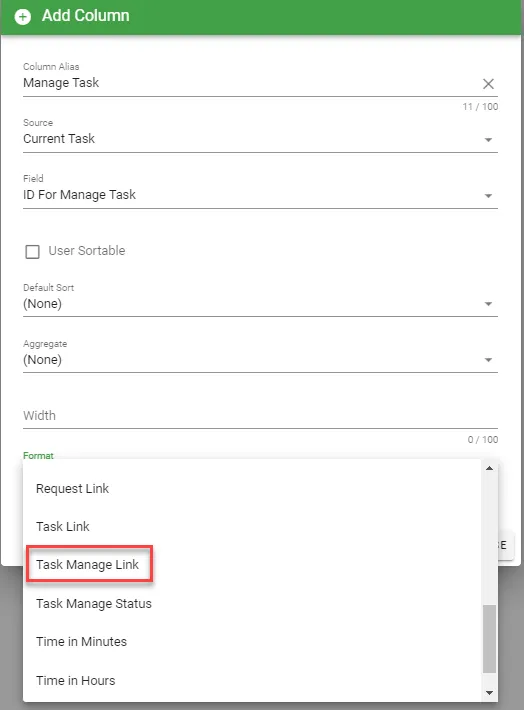Open the Source dropdown arrow

[x=488, y=140]
